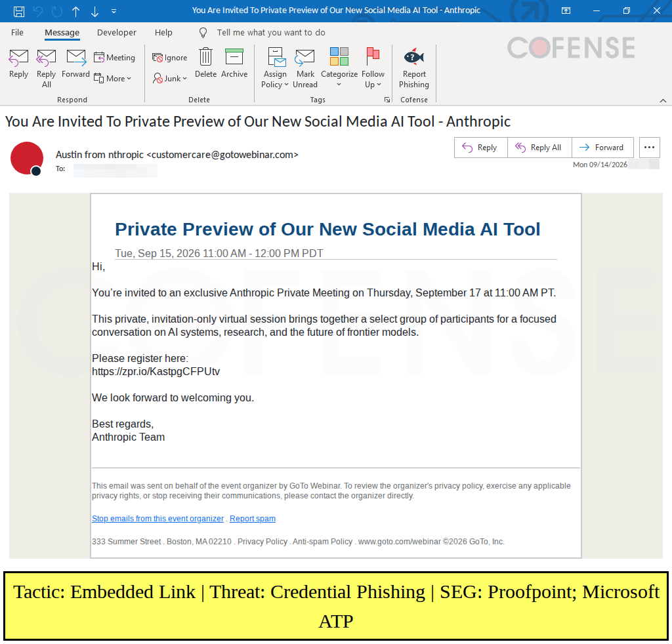
Task: Click the Private Preview webinar title heading
Action: tap(327, 229)
